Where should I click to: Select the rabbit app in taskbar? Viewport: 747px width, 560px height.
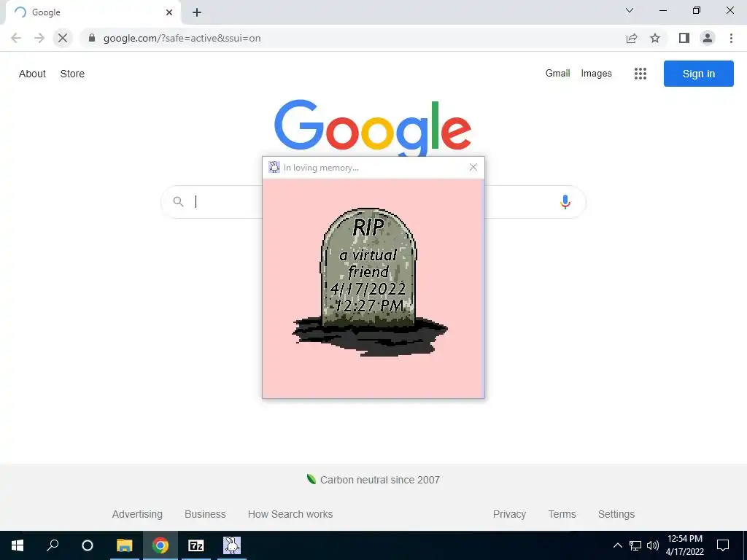tap(231, 545)
